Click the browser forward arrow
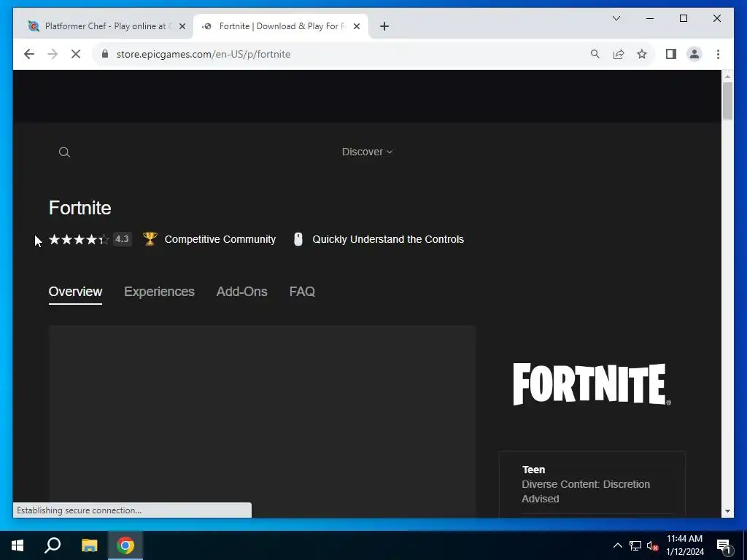 click(53, 54)
